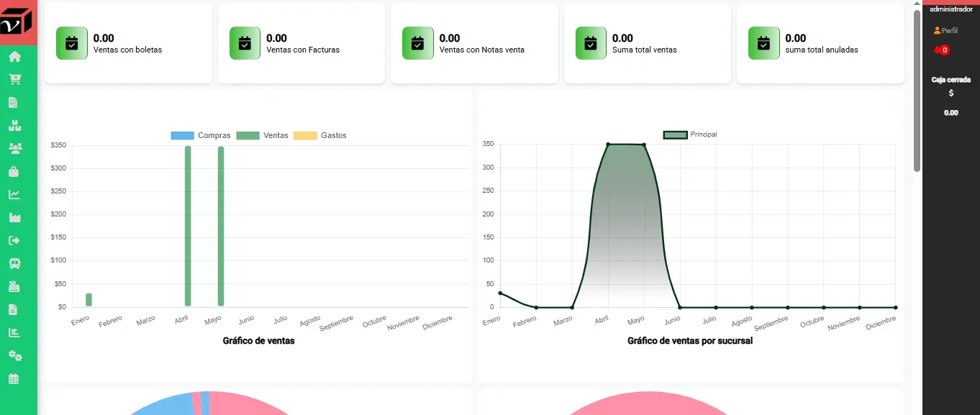
Task: Click the gears settings icon in the sidebar
Action: coord(14,356)
